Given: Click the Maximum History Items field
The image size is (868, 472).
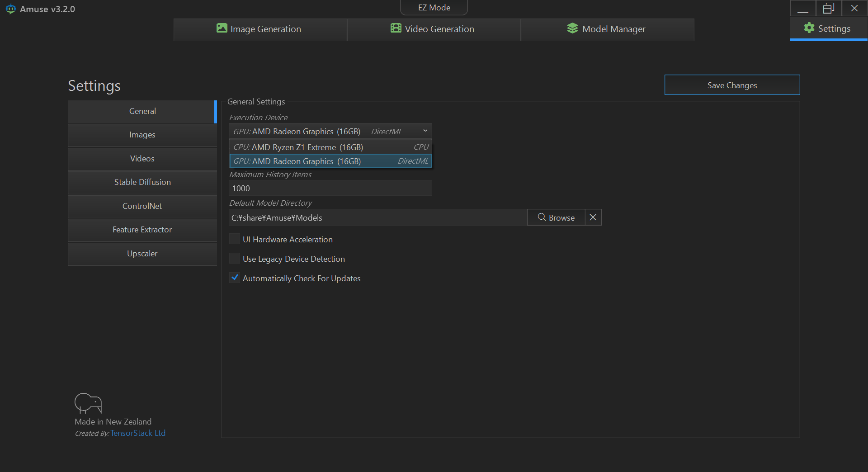Looking at the screenshot, I should pos(330,189).
